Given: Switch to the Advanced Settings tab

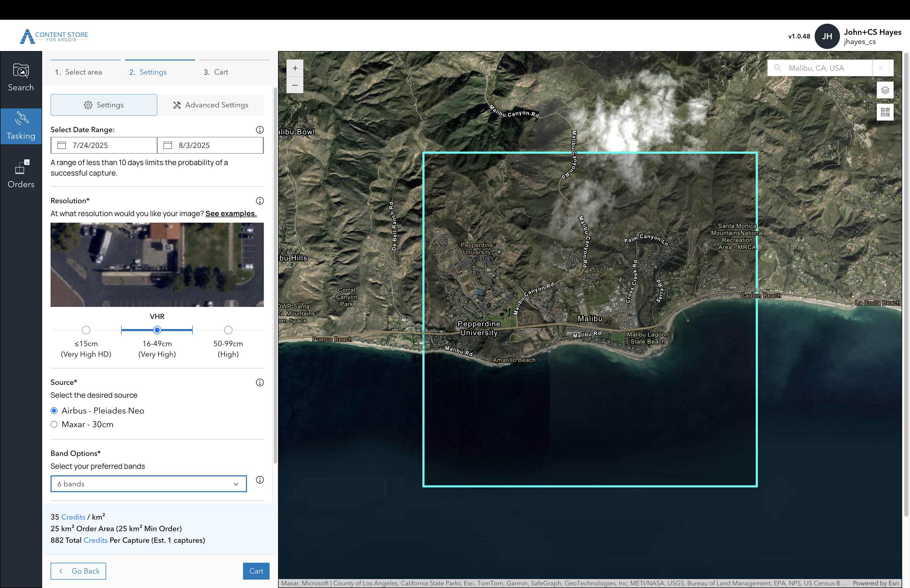Looking at the screenshot, I should tap(211, 104).
